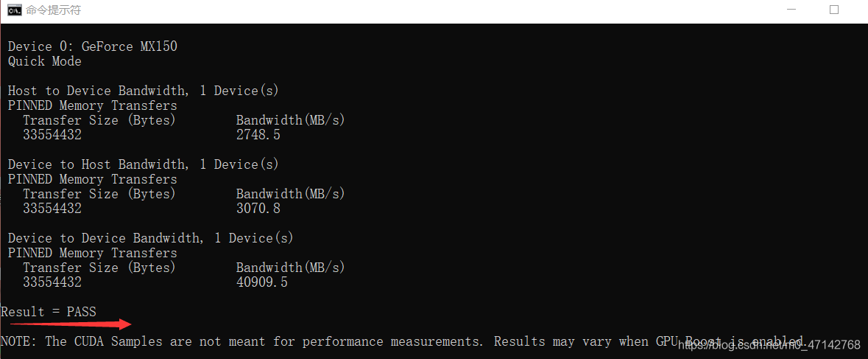The width and height of the screenshot is (868, 359).
Task: Click the 2748.5 bandwidth value
Action: [x=258, y=135]
